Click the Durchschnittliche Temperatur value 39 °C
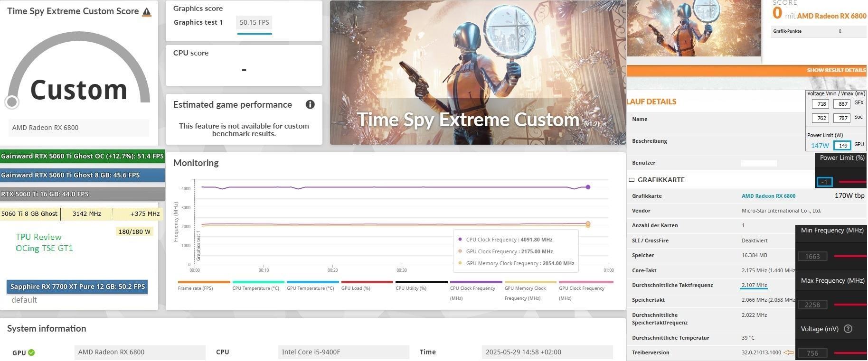 [x=748, y=338]
